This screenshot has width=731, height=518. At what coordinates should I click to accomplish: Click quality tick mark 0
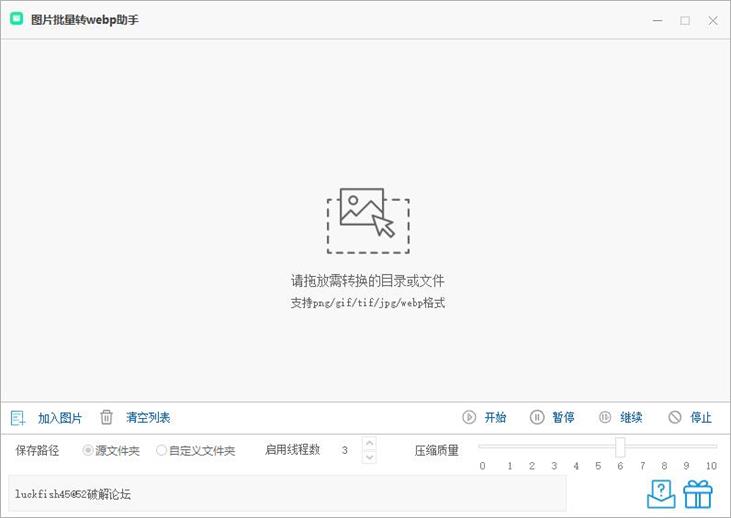coord(483,465)
